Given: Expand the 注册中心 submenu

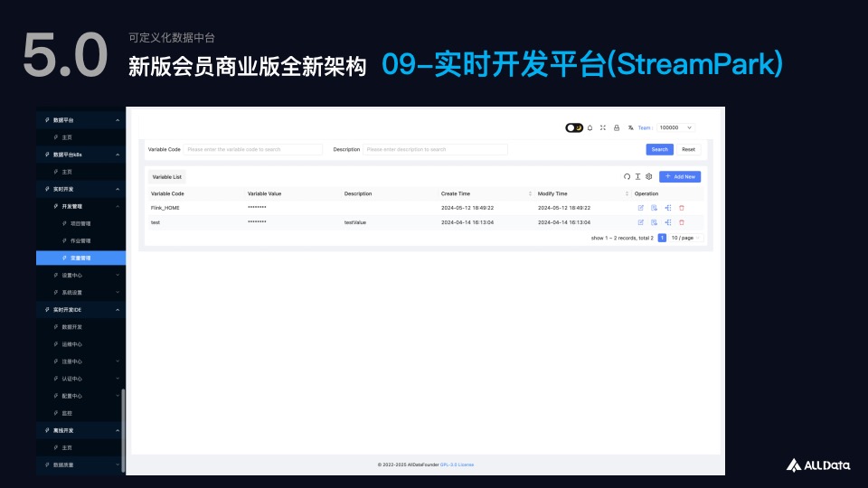Looking at the screenshot, I should [80, 361].
